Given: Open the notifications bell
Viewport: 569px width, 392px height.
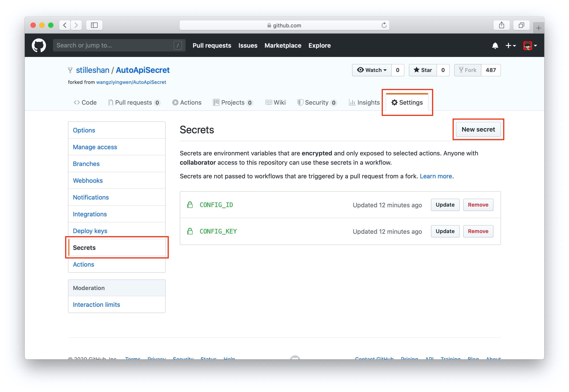Looking at the screenshot, I should [x=495, y=46].
